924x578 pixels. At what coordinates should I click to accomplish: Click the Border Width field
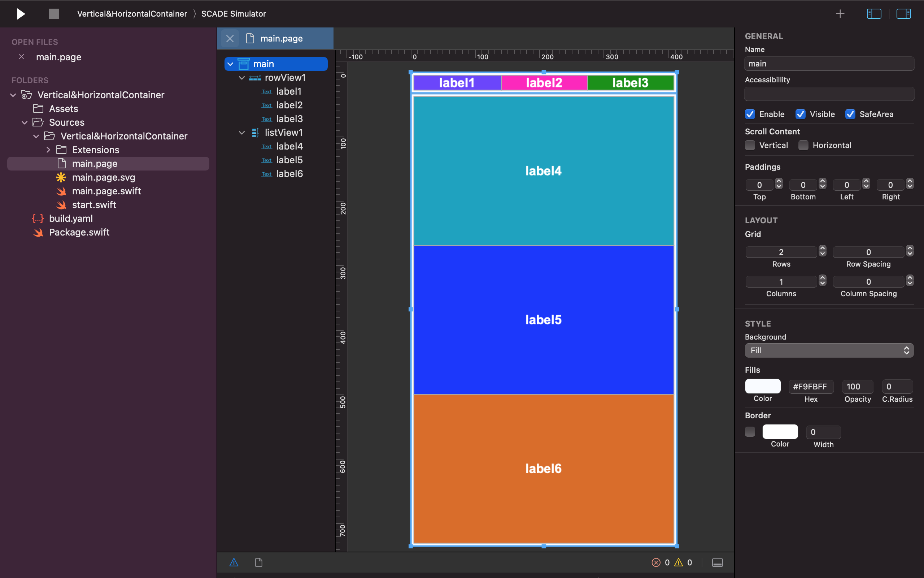(x=823, y=432)
